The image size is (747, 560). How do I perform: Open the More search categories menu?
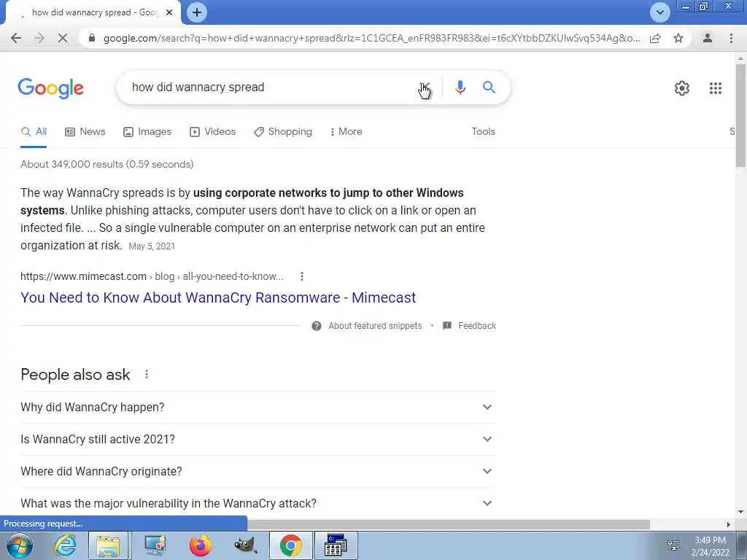347,132
